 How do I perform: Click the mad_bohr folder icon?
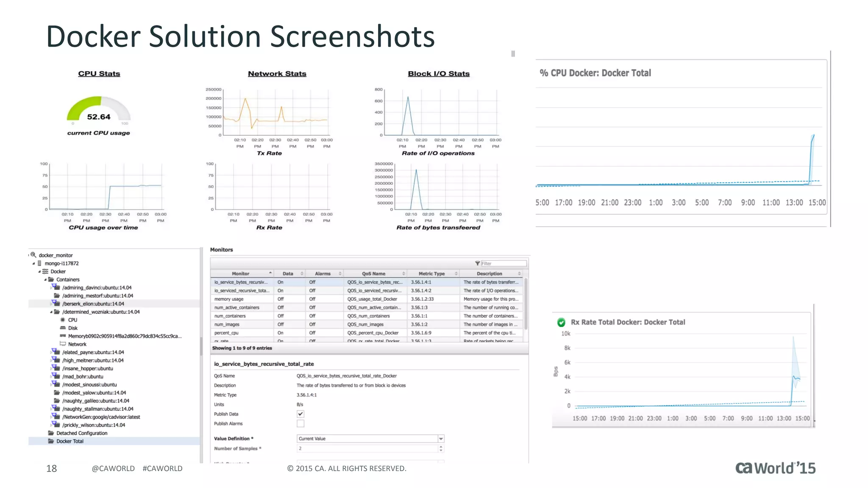(56, 376)
